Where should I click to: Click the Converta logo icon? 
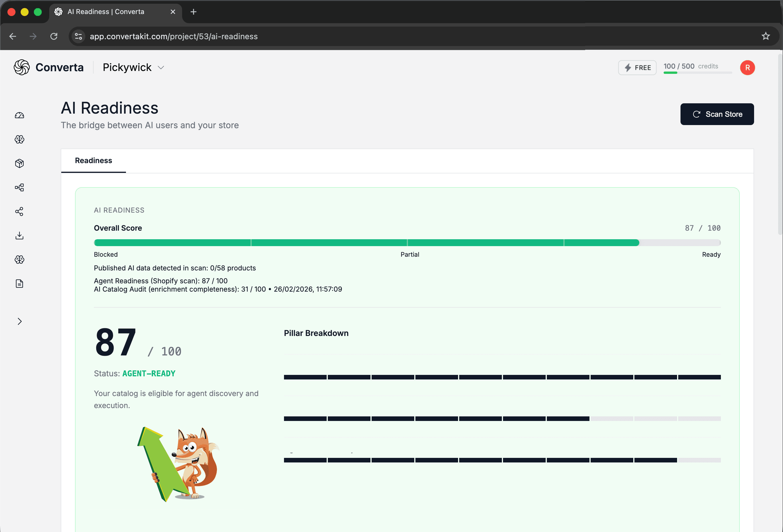pos(21,67)
